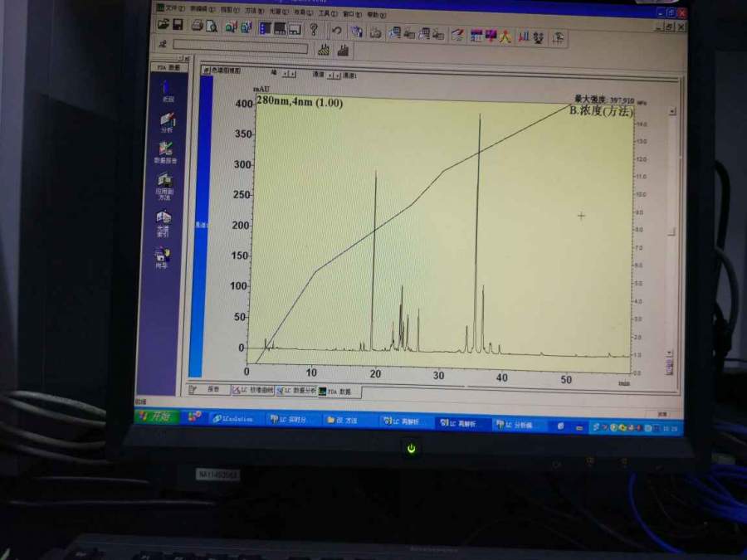
Task: Click the blue list view layout icon
Action: 265,27
